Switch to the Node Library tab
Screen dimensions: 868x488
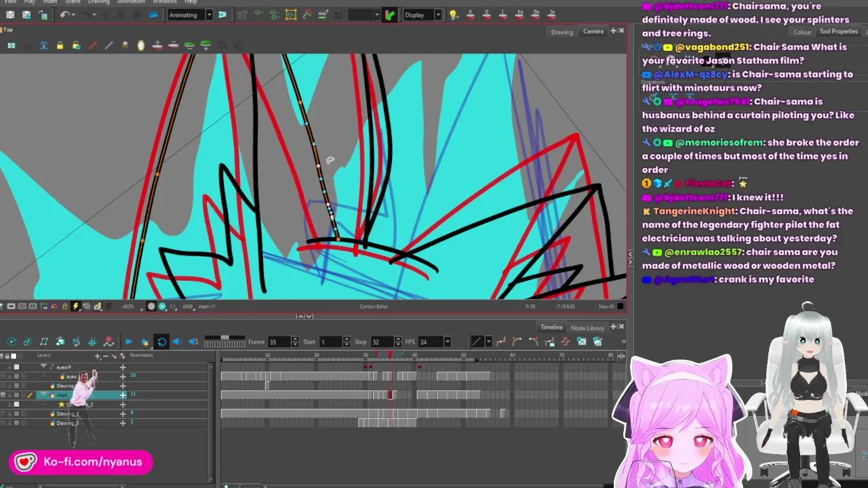click(587, 328)
